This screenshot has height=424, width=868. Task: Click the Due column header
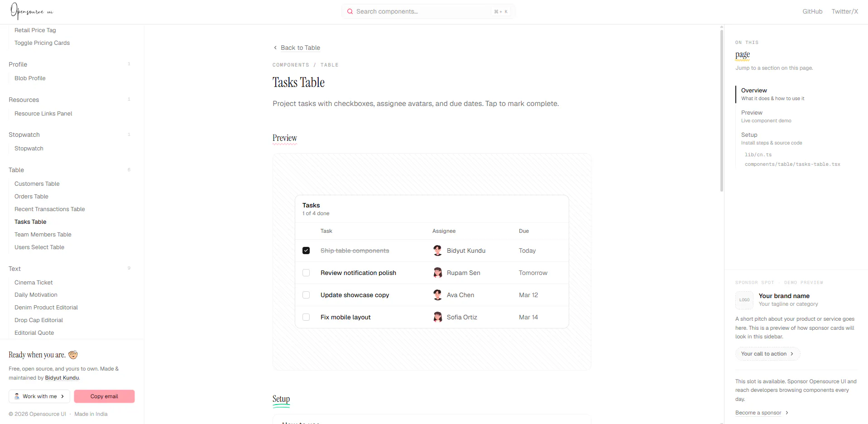[x=524, y=231]
